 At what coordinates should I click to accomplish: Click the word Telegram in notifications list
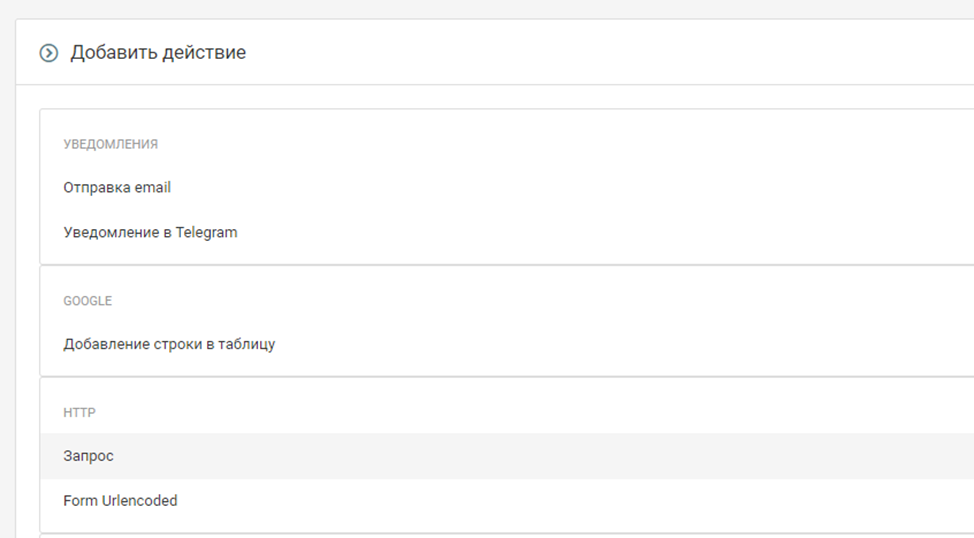coord(206,232)
